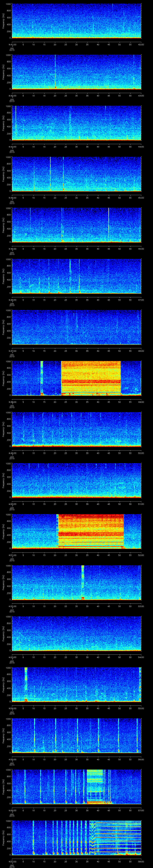Click the "4:47:00" start time label
Screen dimensions: 153x868
12,351
